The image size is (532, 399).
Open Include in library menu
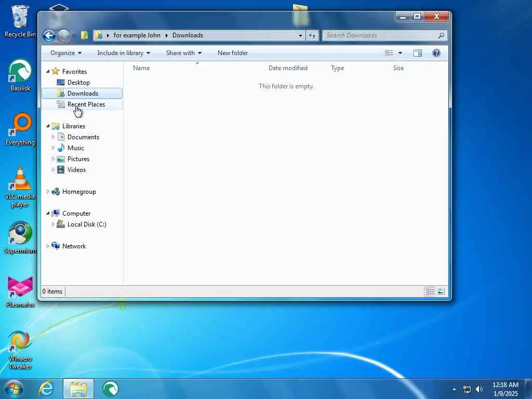pos(124,53)
